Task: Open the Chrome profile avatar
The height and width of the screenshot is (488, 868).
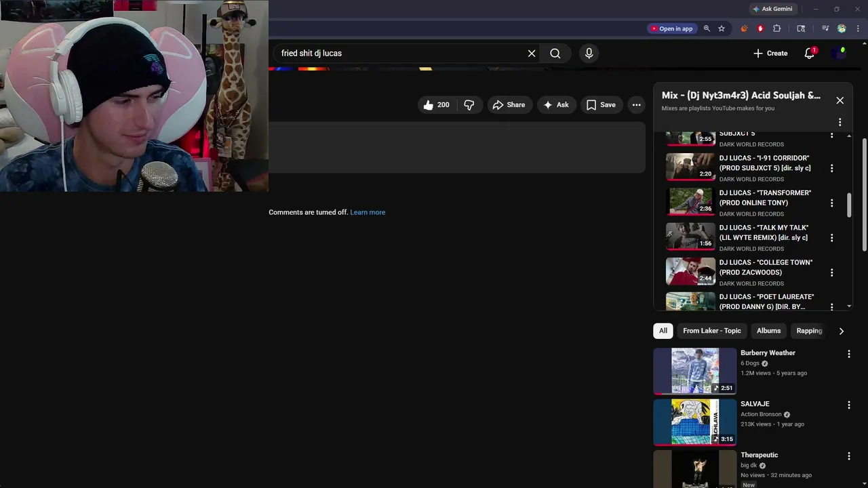Action: [x=842, y=28]
